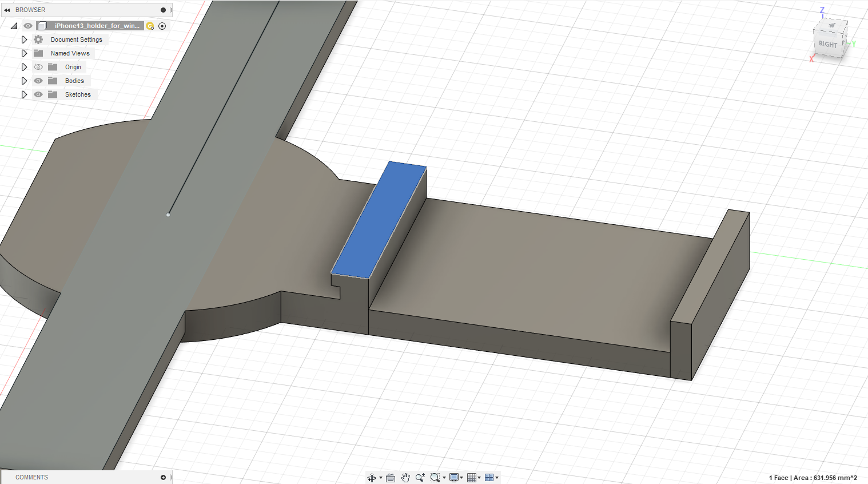The image size is (868, 484).
Task: Click the Sketches folder icon
Action: tap(53, 94)
